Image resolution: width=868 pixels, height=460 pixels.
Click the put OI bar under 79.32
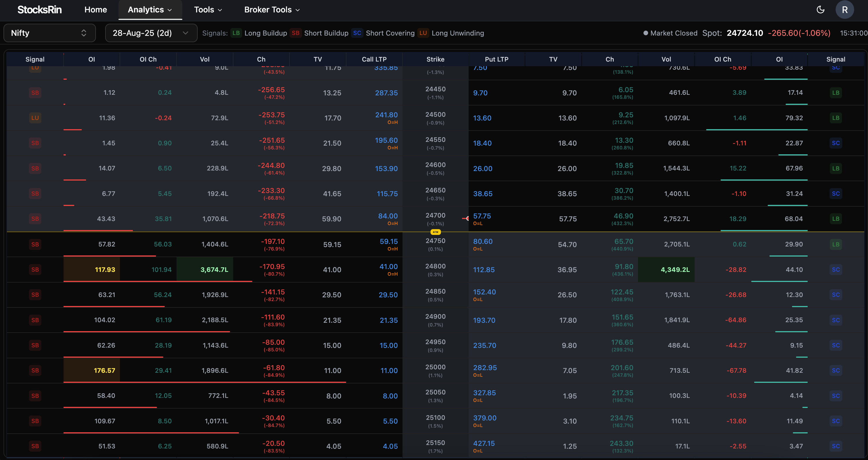tap(757, 129)
